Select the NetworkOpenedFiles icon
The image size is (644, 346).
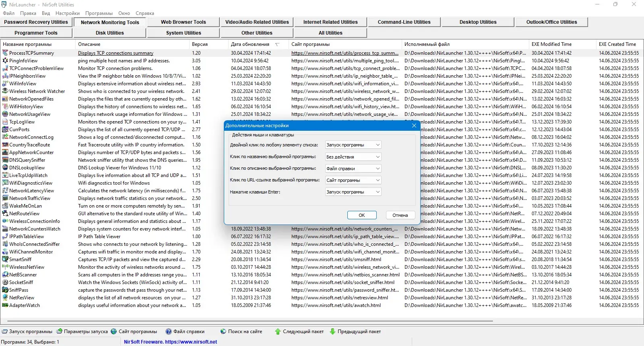click(5, 99)
